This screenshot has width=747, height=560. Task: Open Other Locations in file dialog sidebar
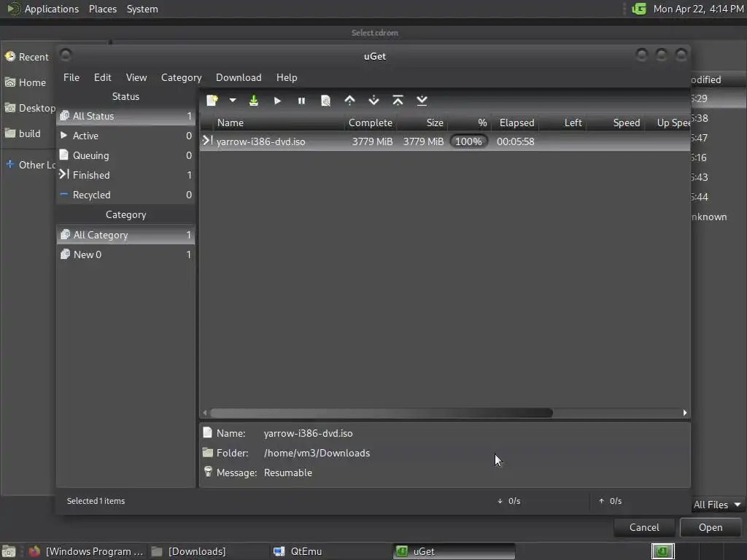29,165
